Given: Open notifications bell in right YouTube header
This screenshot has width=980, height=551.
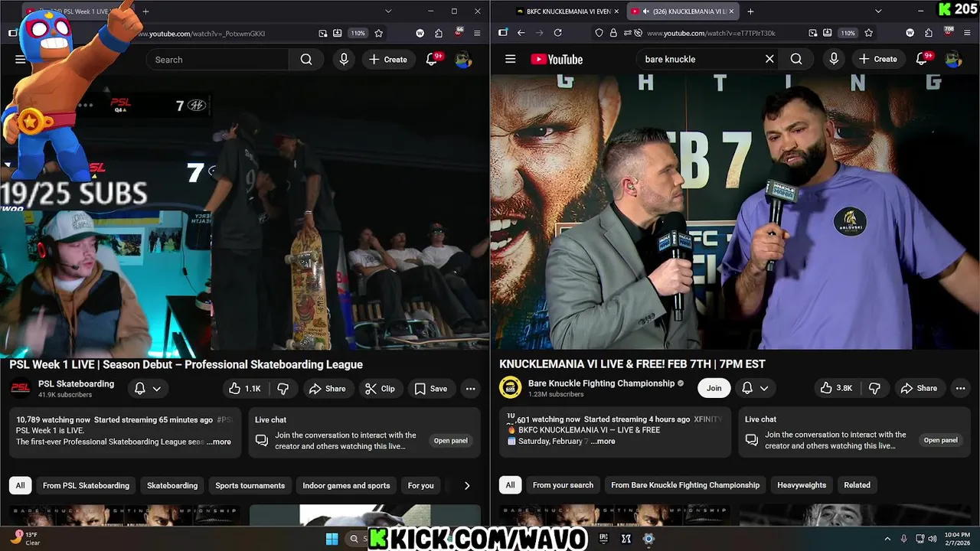Looking at the screenshot, I should click(x=922, y=59).
